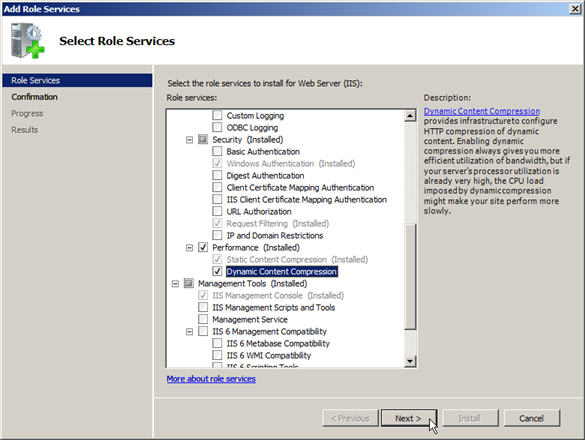Open More about role services link

(x=211, y=378)
